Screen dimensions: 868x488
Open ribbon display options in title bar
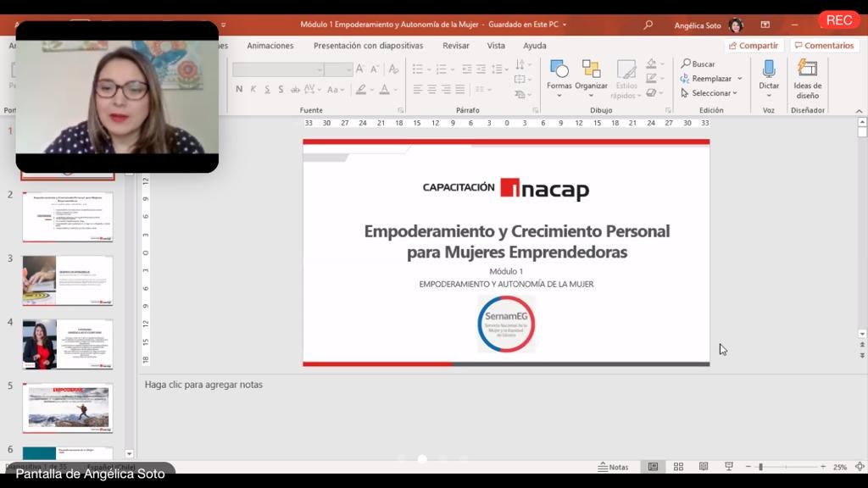tap(765, 25)
